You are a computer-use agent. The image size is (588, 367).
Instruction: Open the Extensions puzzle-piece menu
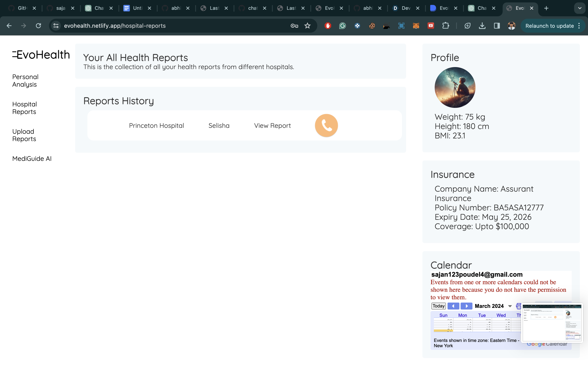[446, 26]
